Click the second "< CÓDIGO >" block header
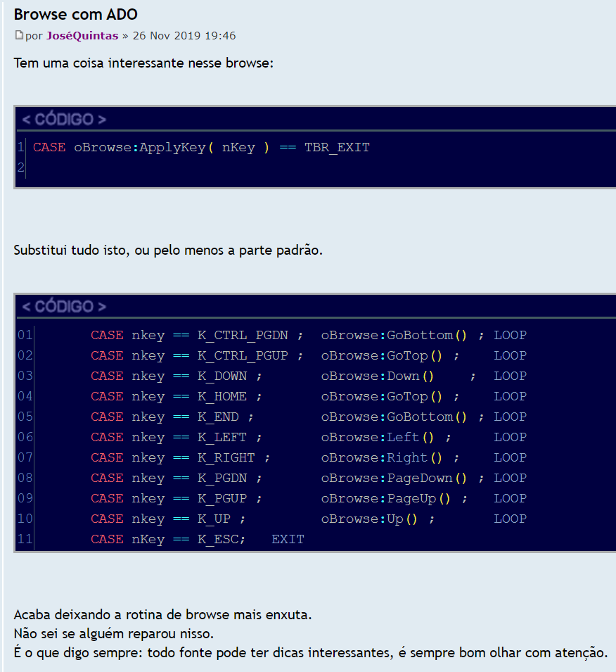The width and height of the screenshot is (616, 672). click(64, 307)
